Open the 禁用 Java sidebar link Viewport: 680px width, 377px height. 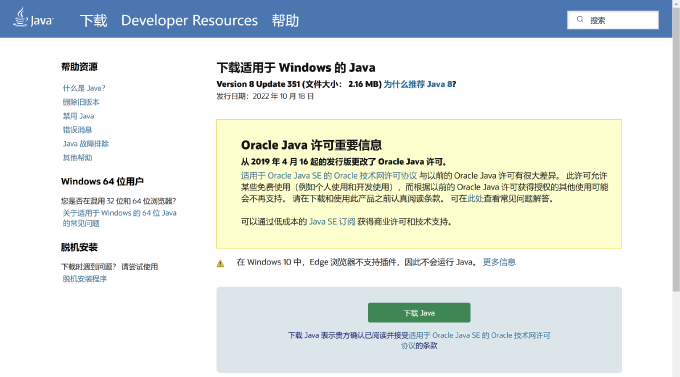coord(78,116)
